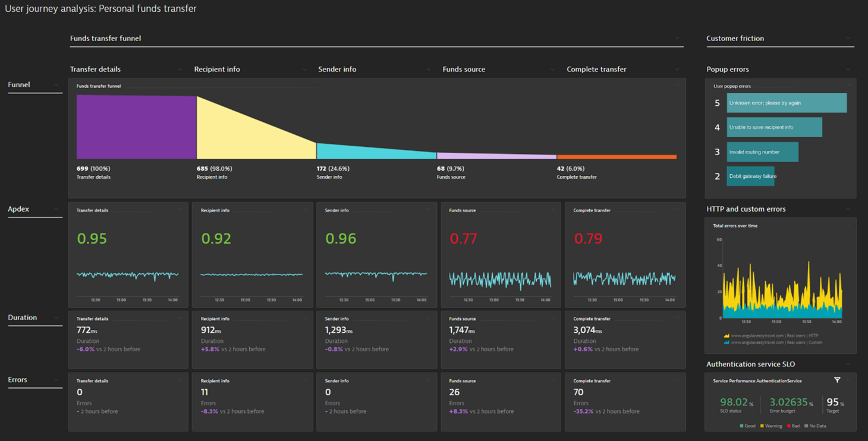Select Funnel in the left sidebar
868x441 pixels.
coord(18,84)
